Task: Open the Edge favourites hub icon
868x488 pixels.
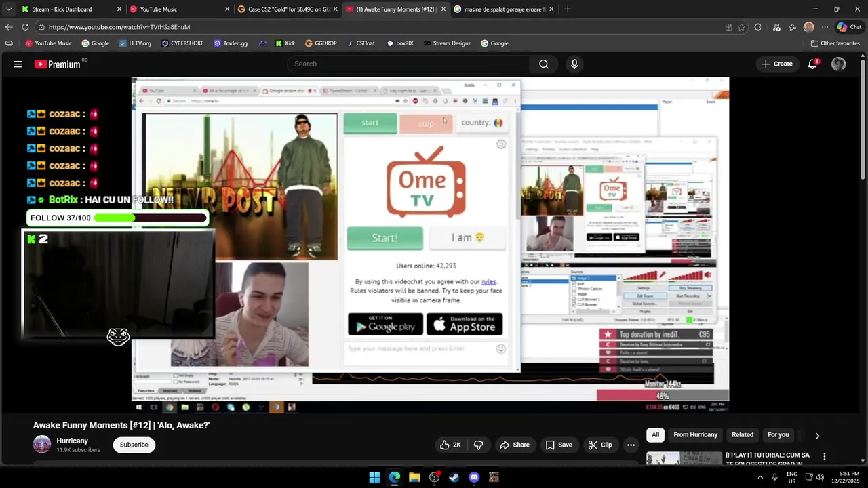Action: click(793, 27)
